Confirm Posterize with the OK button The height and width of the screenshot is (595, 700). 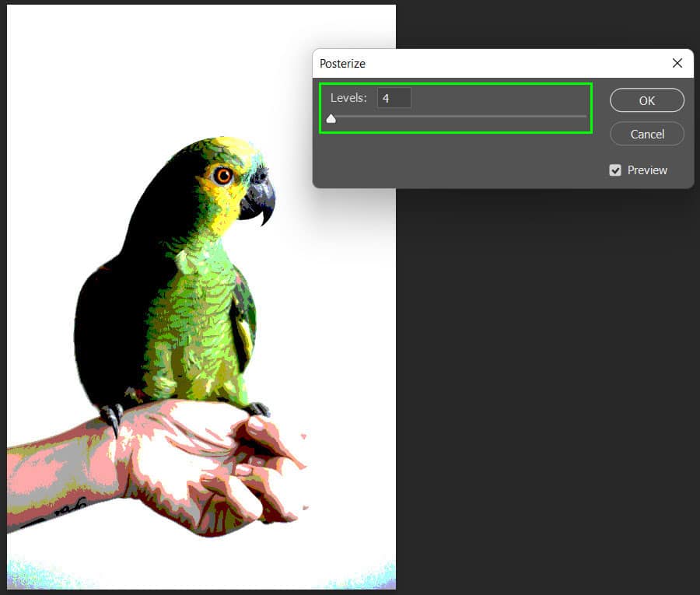(x=647, y=100)
